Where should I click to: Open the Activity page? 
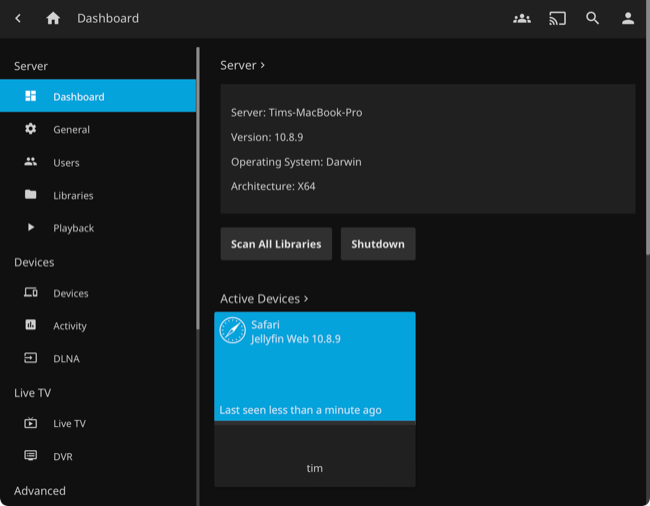click(70, 326)
